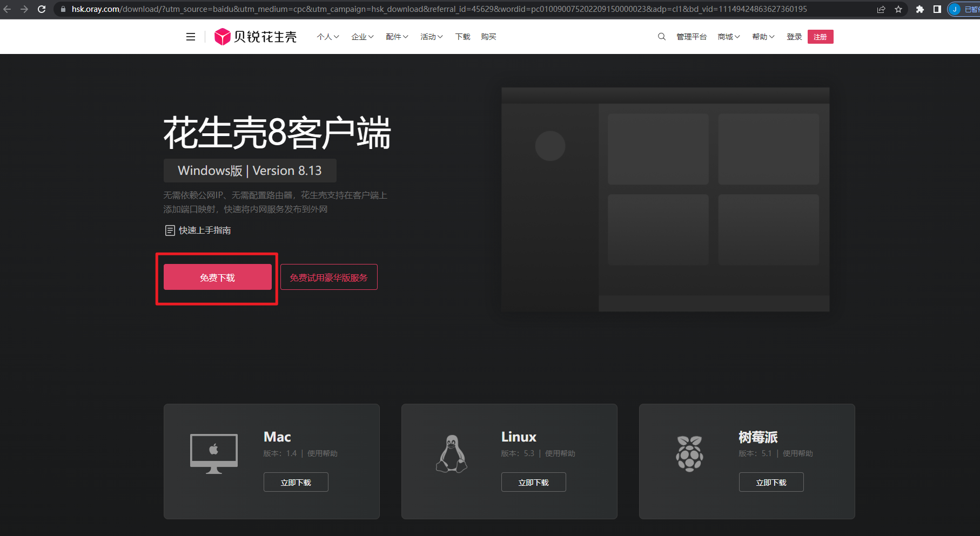Click Mac 版本: 1.4 text
This screenshot has height=536, width=980.
(280, 453)
